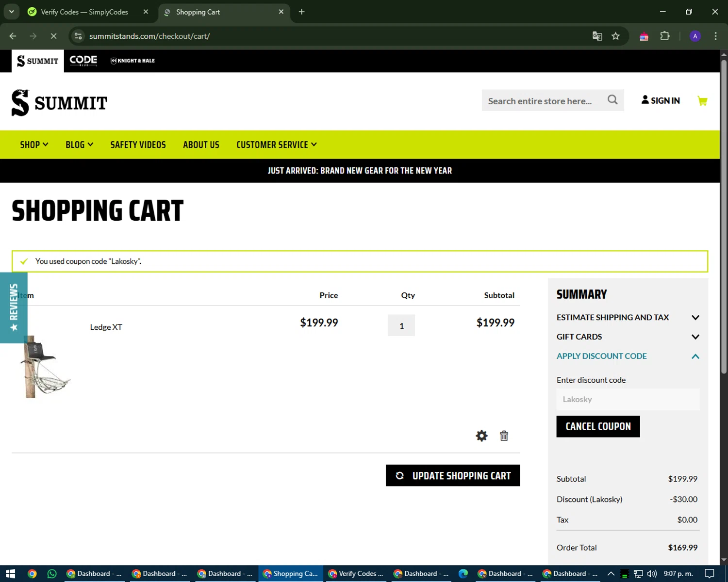Expand the Customer Service menu
The width and height of the screenshot is (728, 582).
pyautogui.click(x=277, y=145)
